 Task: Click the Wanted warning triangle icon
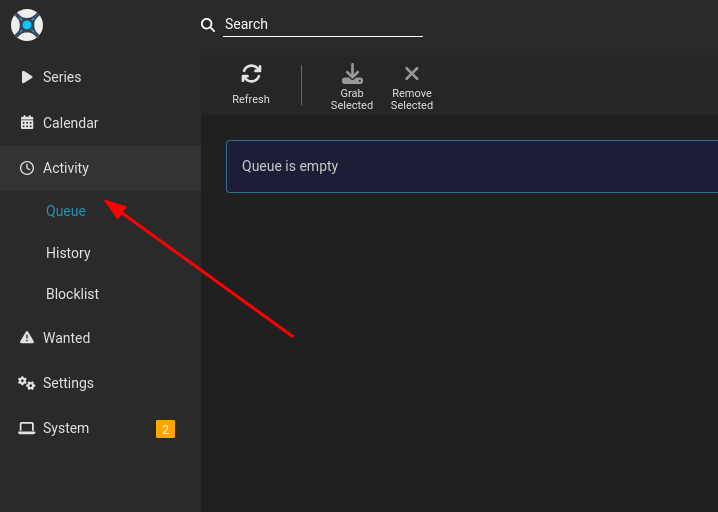(27, 338)
